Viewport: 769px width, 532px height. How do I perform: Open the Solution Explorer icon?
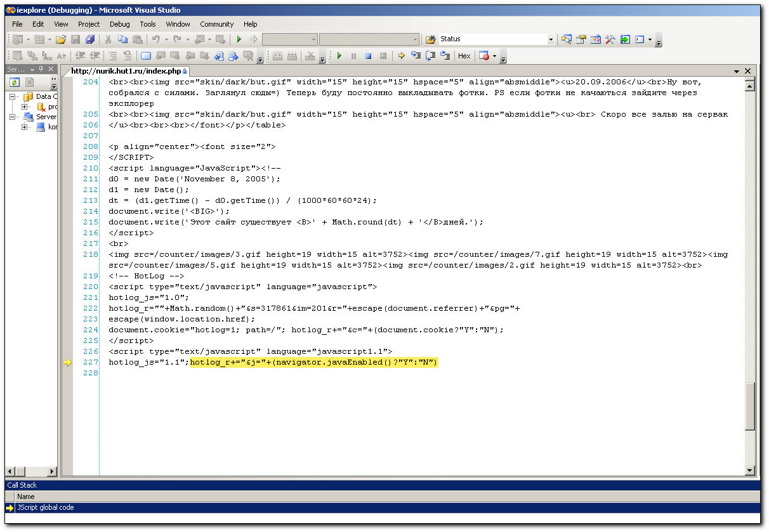pyautogui.click(x=567, y=39)
